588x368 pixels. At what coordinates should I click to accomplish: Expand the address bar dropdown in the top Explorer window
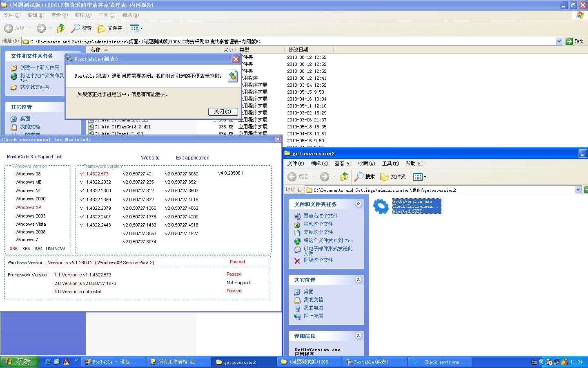point(559,41)
